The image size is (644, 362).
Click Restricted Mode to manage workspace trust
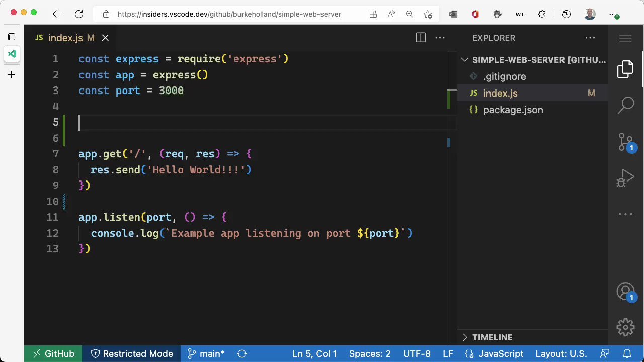132,353
